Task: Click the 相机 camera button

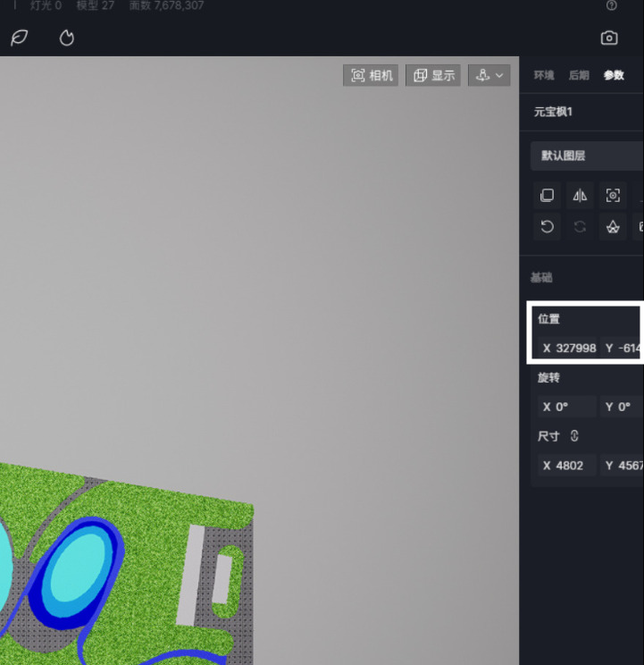Action: 372,76
